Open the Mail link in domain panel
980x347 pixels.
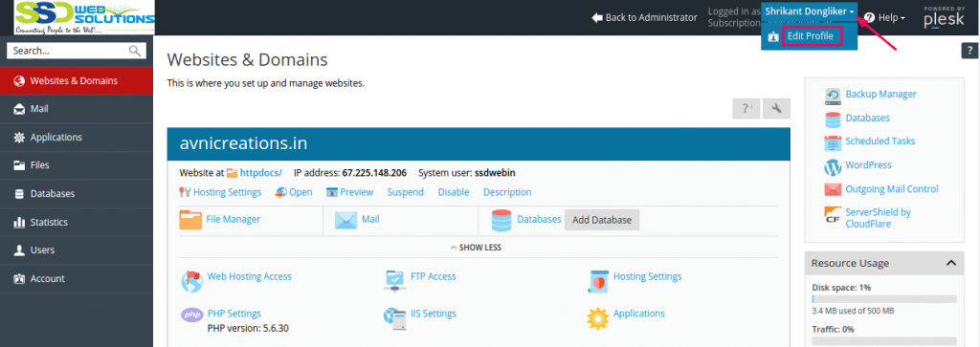pos(370,220)
